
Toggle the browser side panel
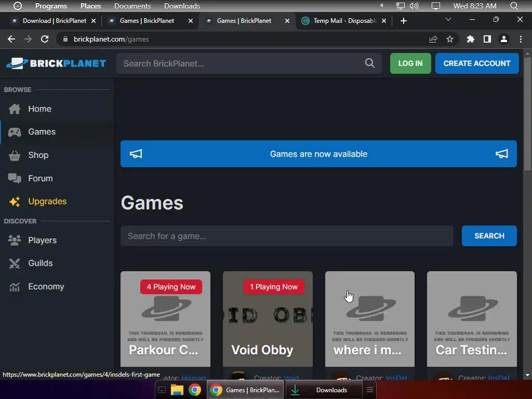coord(487,39)
